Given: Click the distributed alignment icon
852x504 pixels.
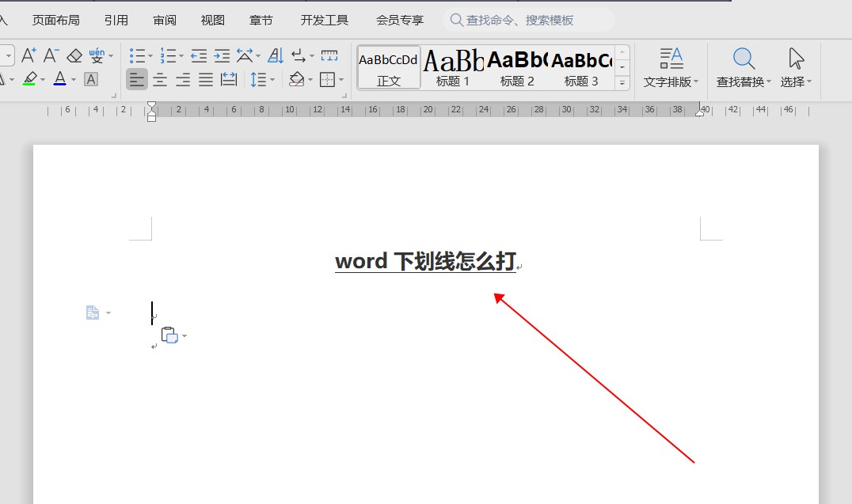Looking at the screenshot, I should (x=229, y=79).
